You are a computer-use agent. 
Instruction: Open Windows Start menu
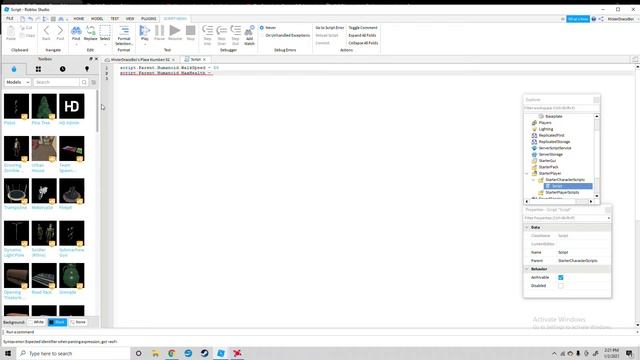pyautogui.click(x=8, y=353)
